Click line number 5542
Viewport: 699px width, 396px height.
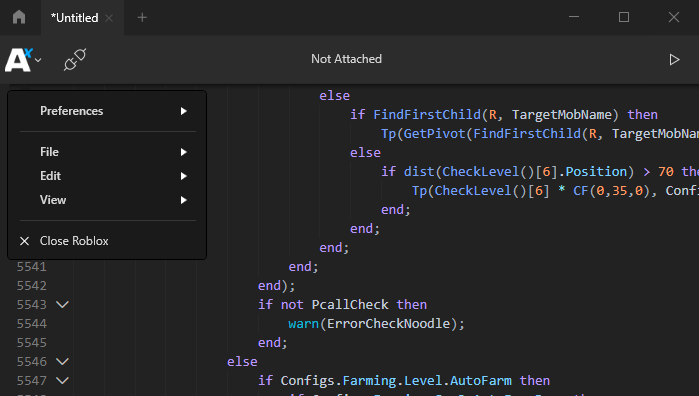tap(32, 285)
